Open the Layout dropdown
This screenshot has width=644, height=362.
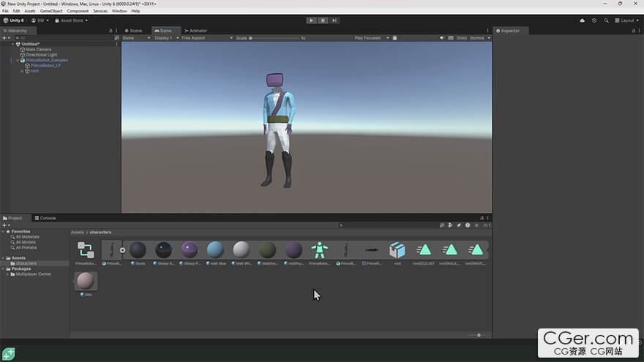point(625,20)
